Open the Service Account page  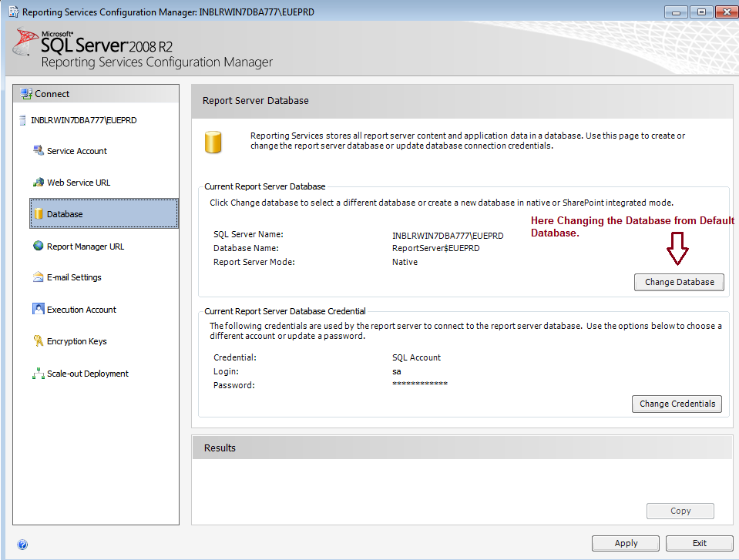[77, 151]
